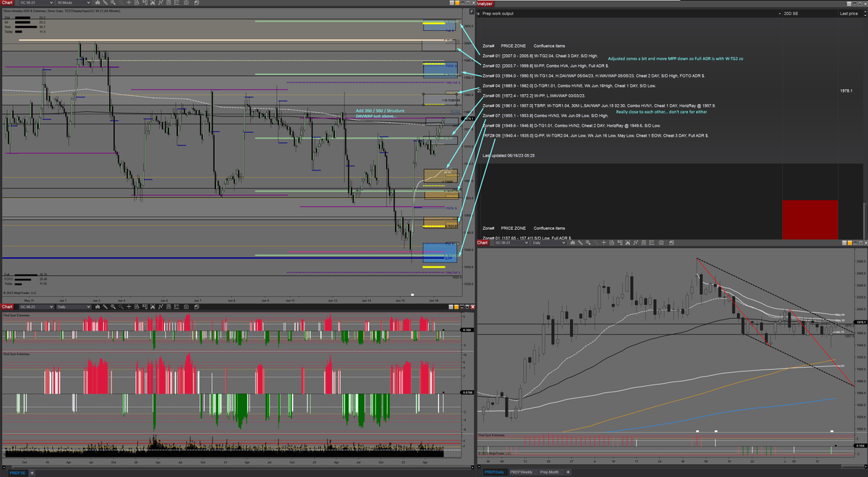Select Zone# 04 [1985.9 - 1982.0] row text
This screenshot has width=868, height=477.
pyautogui.click(x=569, y=86)
